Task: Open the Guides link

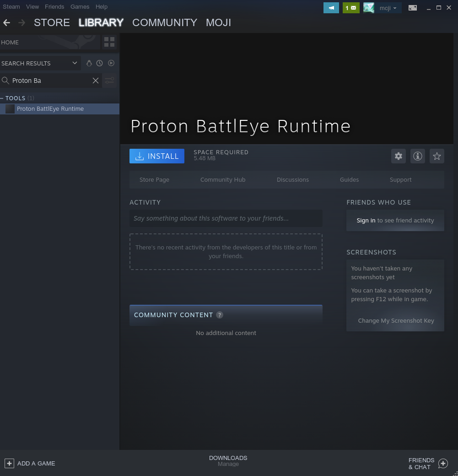Action: [350, 180]
